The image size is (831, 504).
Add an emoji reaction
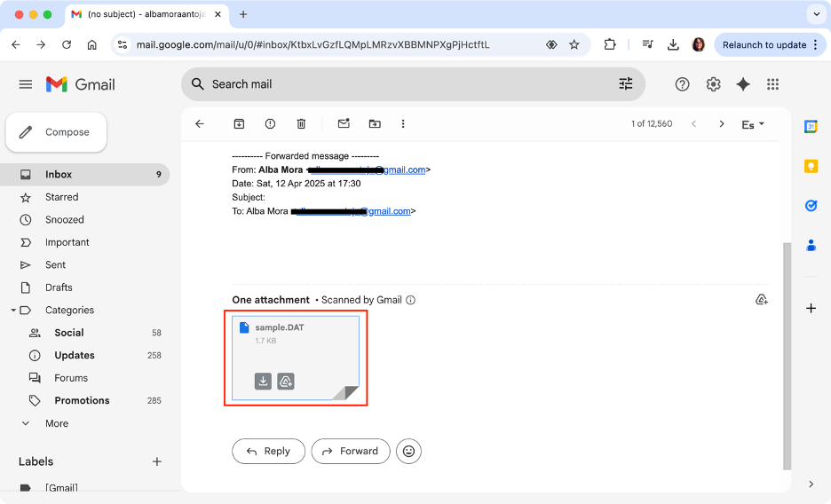408,451
